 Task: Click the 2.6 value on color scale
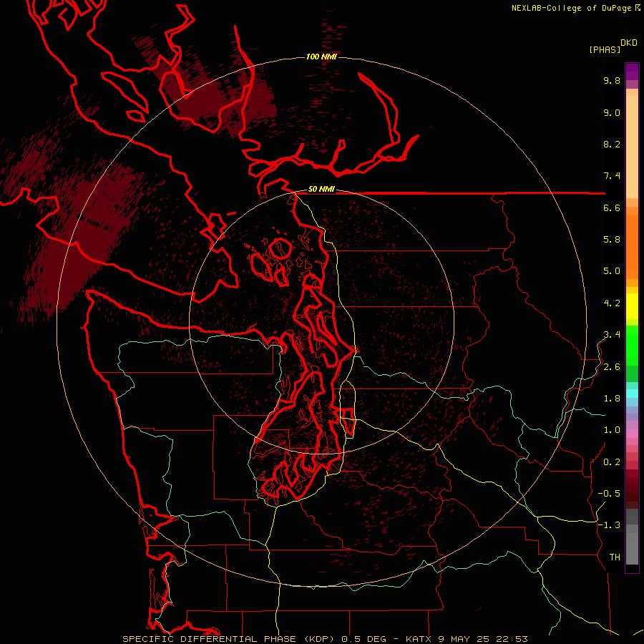click(612, 367)
